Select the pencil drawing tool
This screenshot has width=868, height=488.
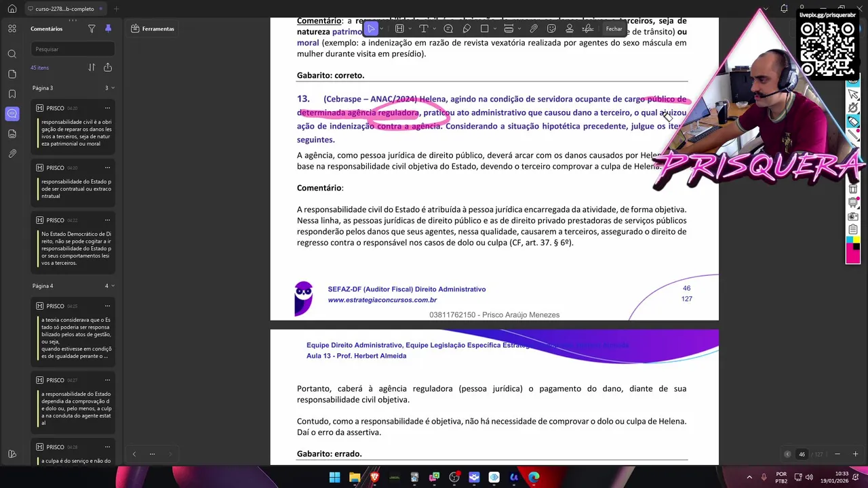467,28
